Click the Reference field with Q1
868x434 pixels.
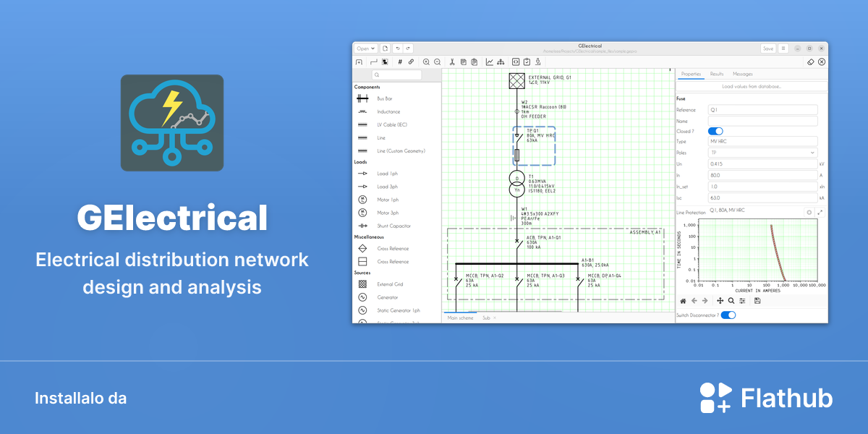[762, 110]
